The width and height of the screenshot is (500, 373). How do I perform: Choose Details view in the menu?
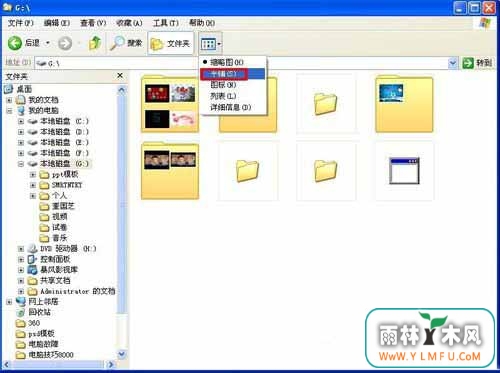[x=230, y=107]
